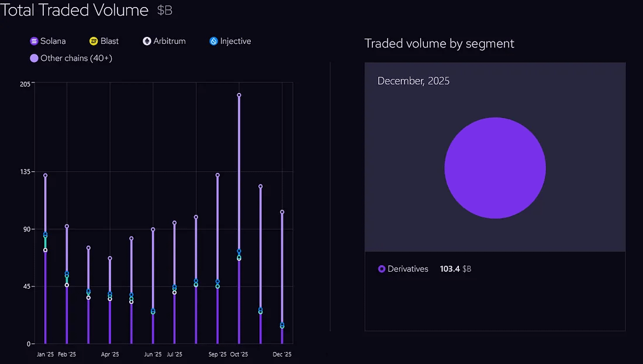
Task: Click the Dec '25 bar top marker
Action: 282,212
